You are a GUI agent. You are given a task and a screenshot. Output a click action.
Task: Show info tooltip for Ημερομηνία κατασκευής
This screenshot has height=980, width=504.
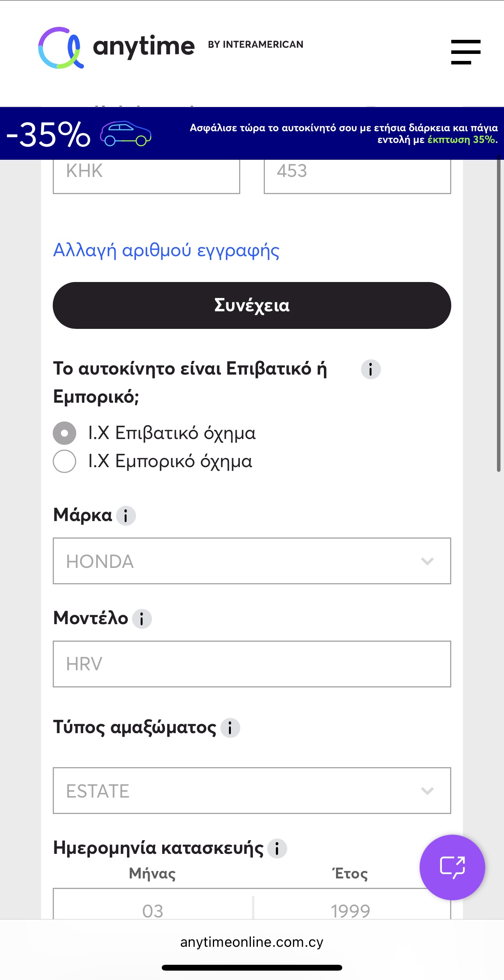pyautogui.click(x=277, y=848)
